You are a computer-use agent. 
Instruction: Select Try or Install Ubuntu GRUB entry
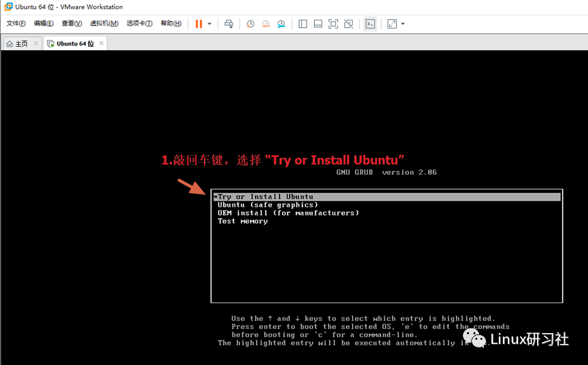tap(387, 196)
